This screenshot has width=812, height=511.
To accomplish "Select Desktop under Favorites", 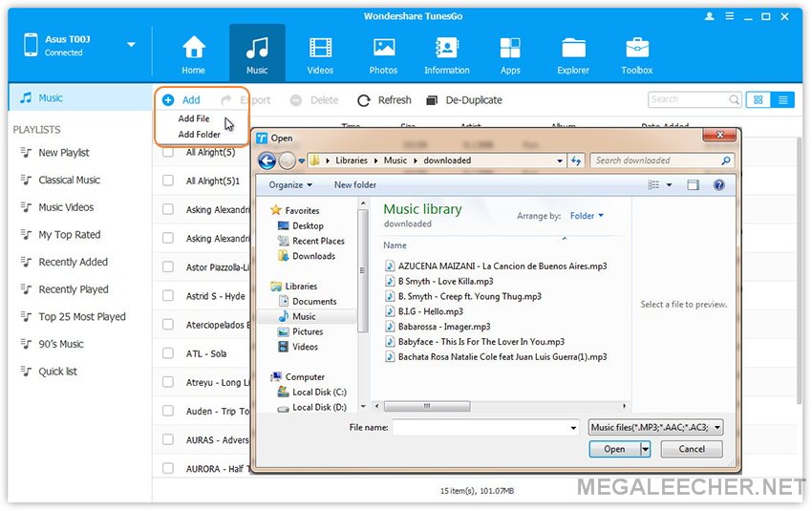I will coord(301,225).
